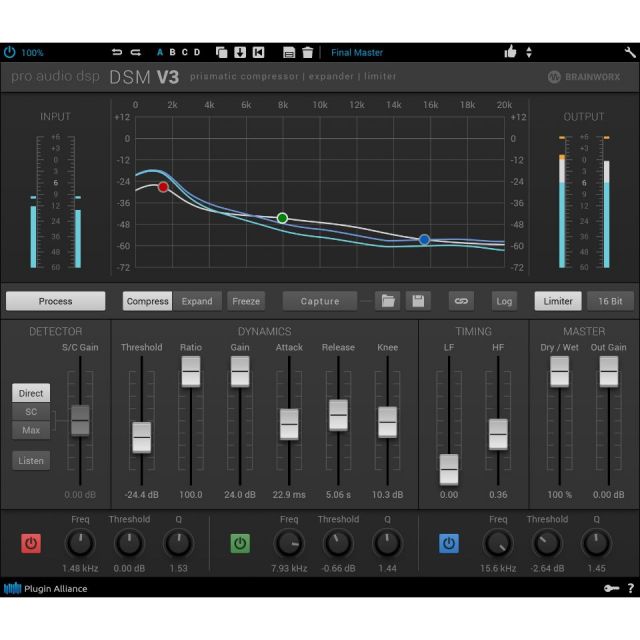Enable Compress mode
640x640 pixels.
point(147,301)
